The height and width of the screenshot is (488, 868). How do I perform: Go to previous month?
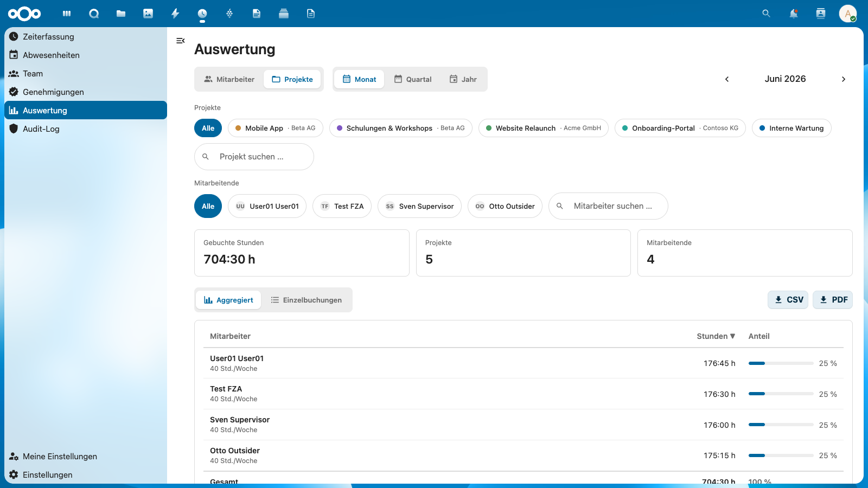click(x=727, y=79)
